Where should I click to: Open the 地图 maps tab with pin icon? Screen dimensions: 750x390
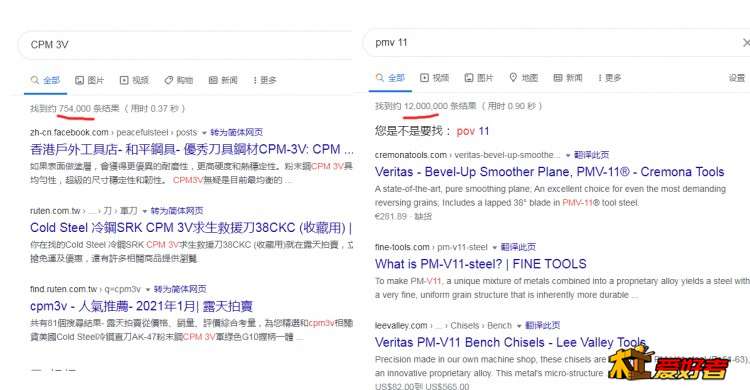click(524, 78)
